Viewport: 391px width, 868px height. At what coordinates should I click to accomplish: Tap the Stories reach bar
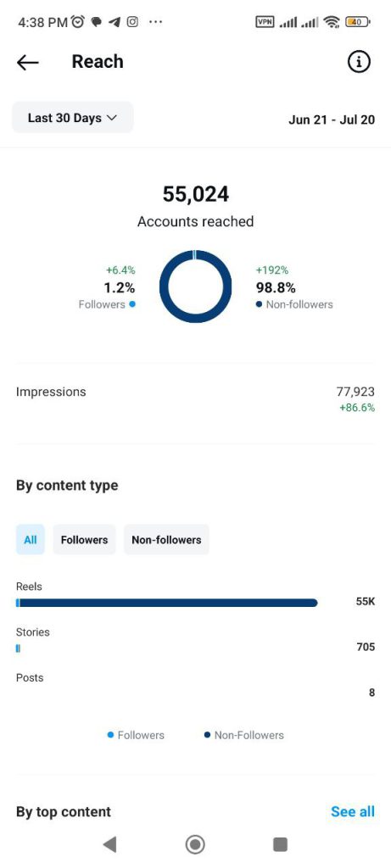tap(19, 648)
